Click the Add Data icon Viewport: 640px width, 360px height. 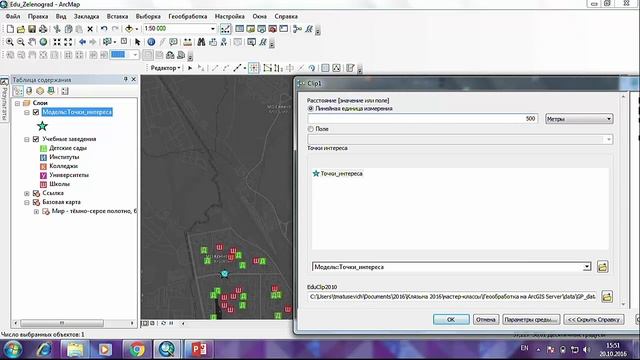tap(129, 29)
